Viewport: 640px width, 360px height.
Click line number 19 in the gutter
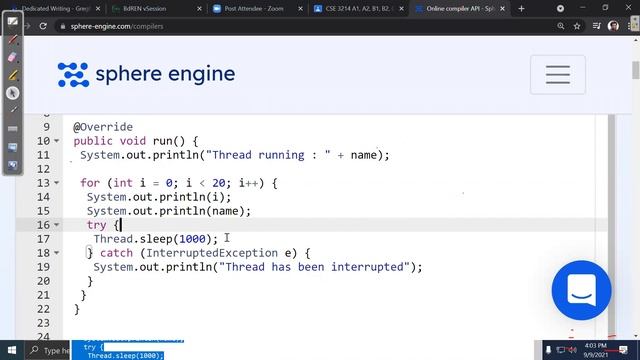tap(43, 267)
